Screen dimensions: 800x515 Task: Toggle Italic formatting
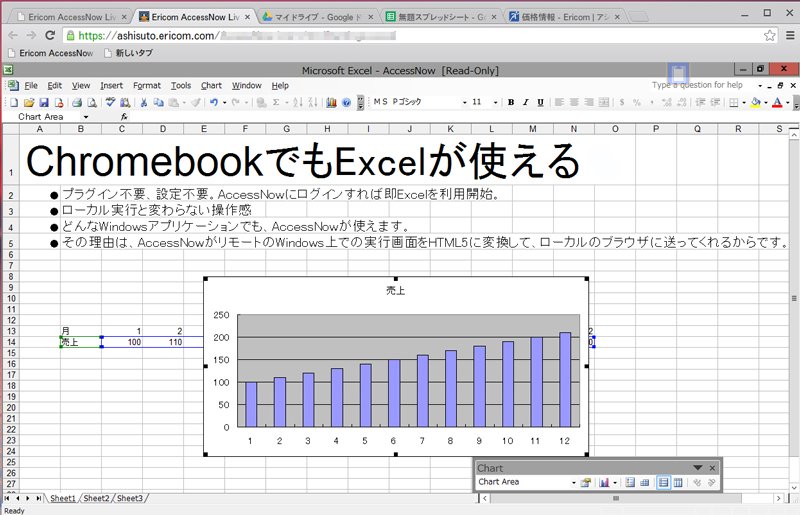[526, 103]
